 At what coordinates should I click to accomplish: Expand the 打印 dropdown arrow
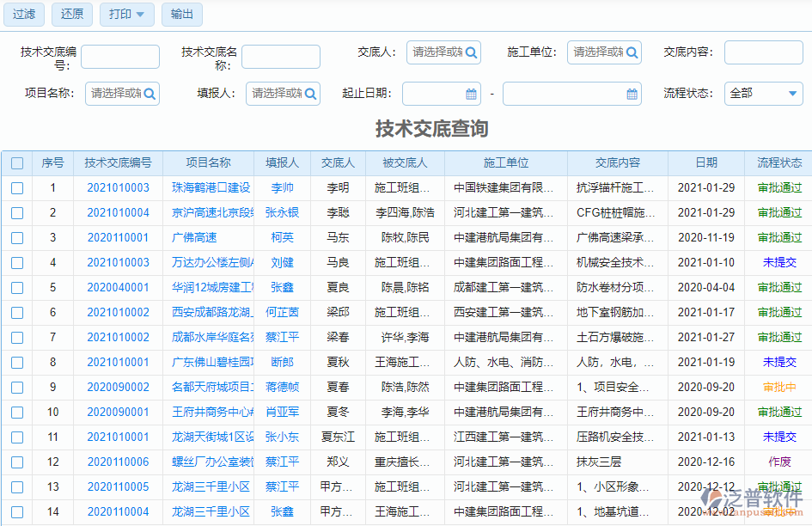[140, 15]
